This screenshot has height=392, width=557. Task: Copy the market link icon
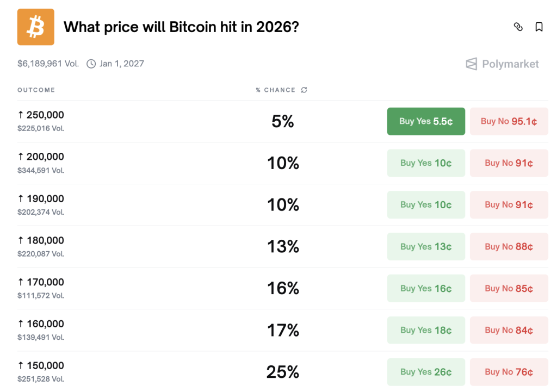tap(518, 27)
